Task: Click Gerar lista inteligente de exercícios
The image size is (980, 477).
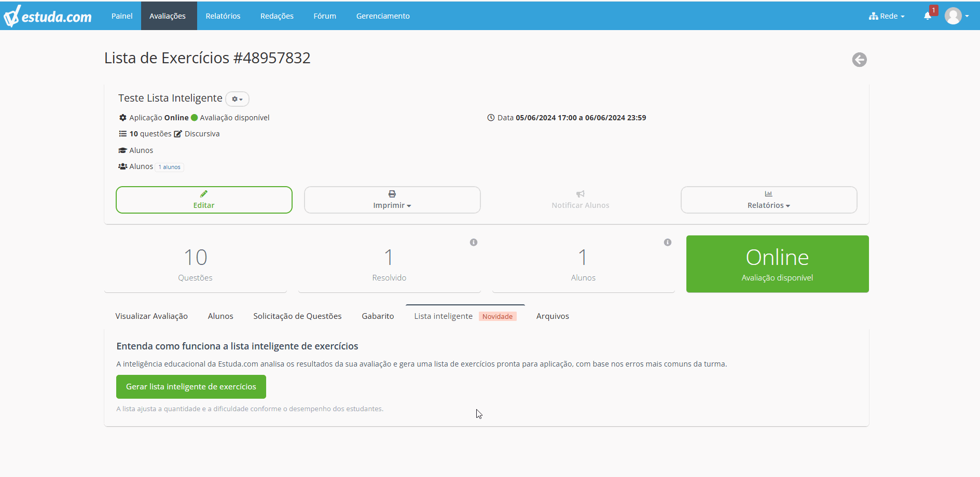Action: click(x=191, y=387)
